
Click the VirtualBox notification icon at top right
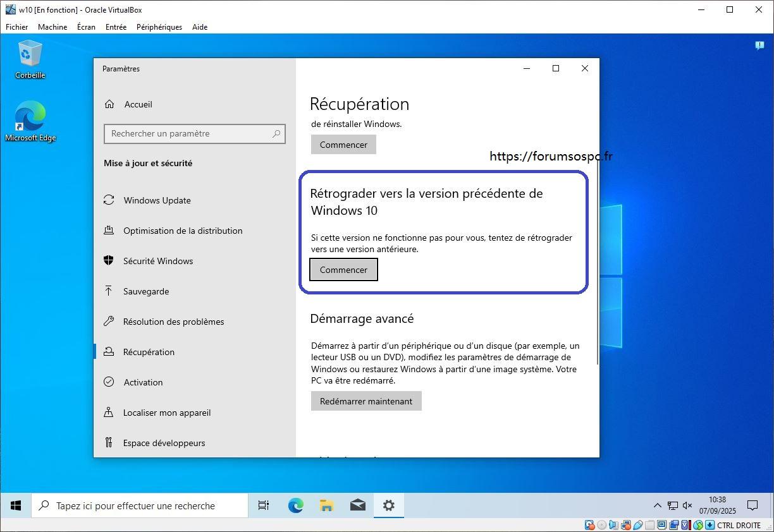point(759,45)
